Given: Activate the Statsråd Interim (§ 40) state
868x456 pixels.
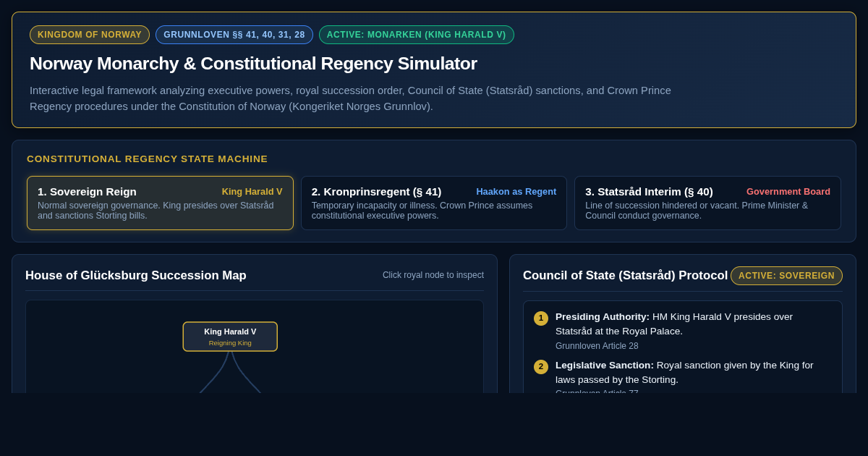Looking at the screenshot, I should coord(707,203).
